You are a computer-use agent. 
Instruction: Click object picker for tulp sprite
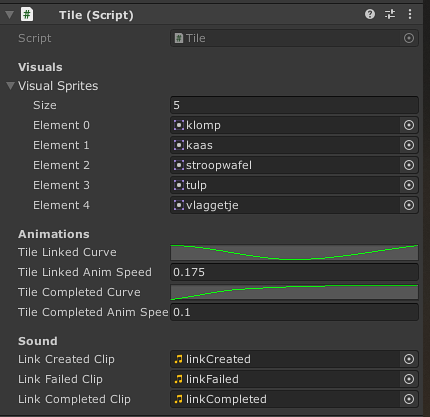click(x=409, y=185)
